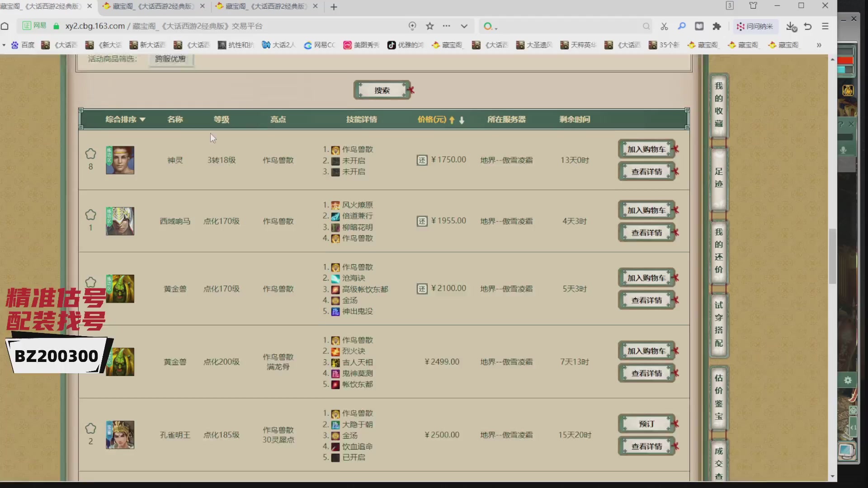The image size is (868, 488).
Task: Click the 问问纳米 extension icon
Action: click(754, 26)
